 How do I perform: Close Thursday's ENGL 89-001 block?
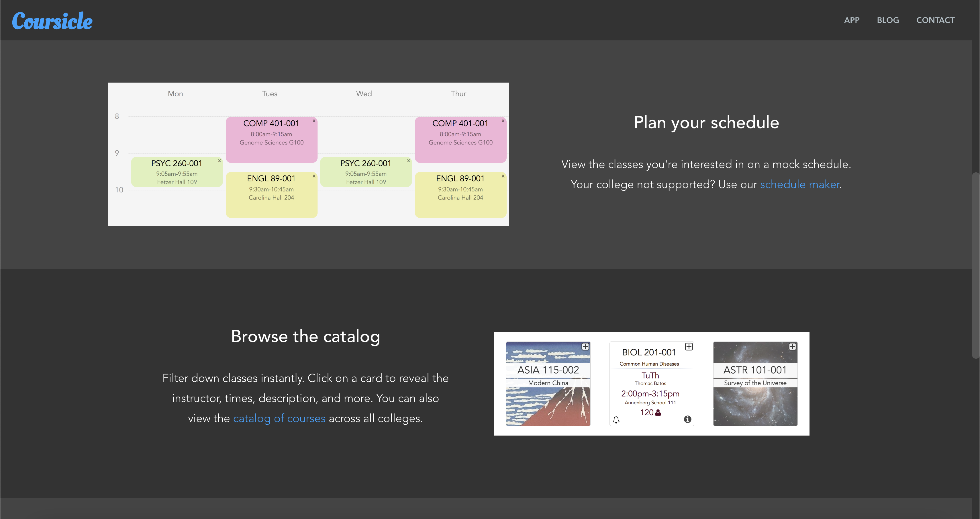click(503, 176)
